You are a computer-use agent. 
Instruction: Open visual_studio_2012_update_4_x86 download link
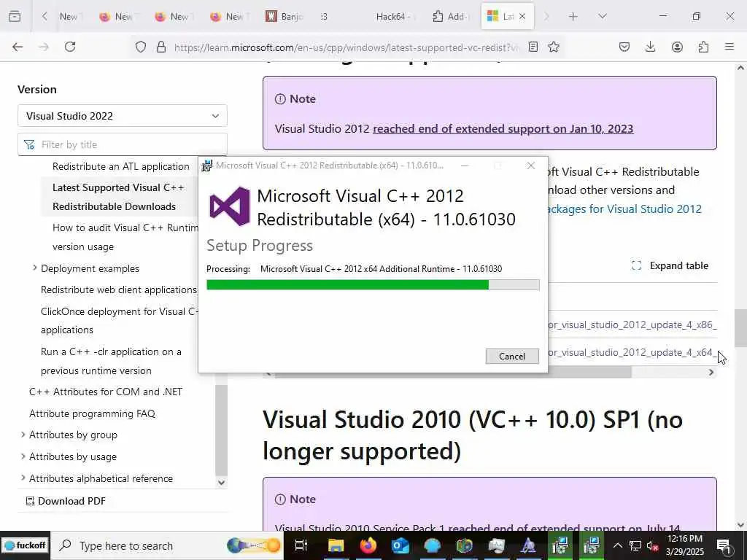632,324
